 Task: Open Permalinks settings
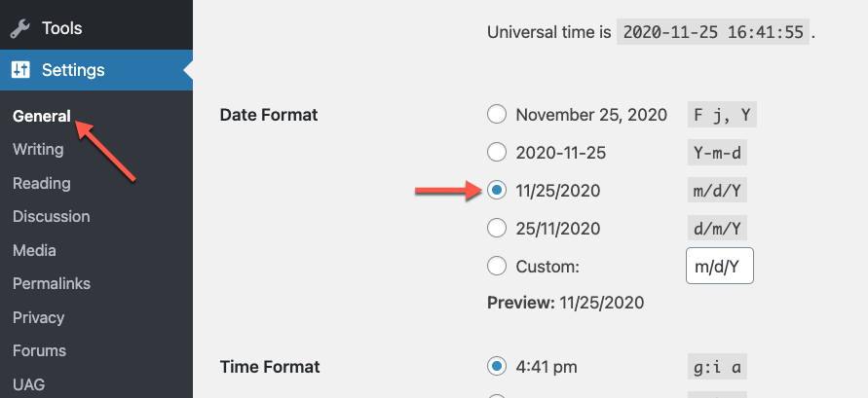coord(52,283)
